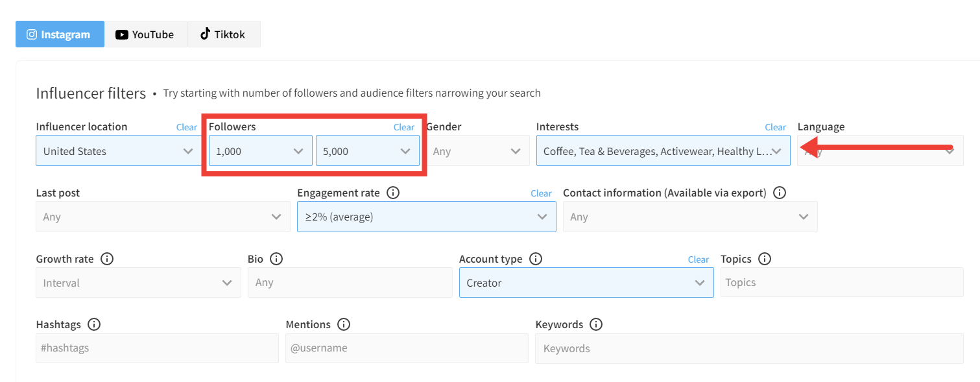Open the Tiktok tab
Screen dimensions: 980x382
[223, 34]
